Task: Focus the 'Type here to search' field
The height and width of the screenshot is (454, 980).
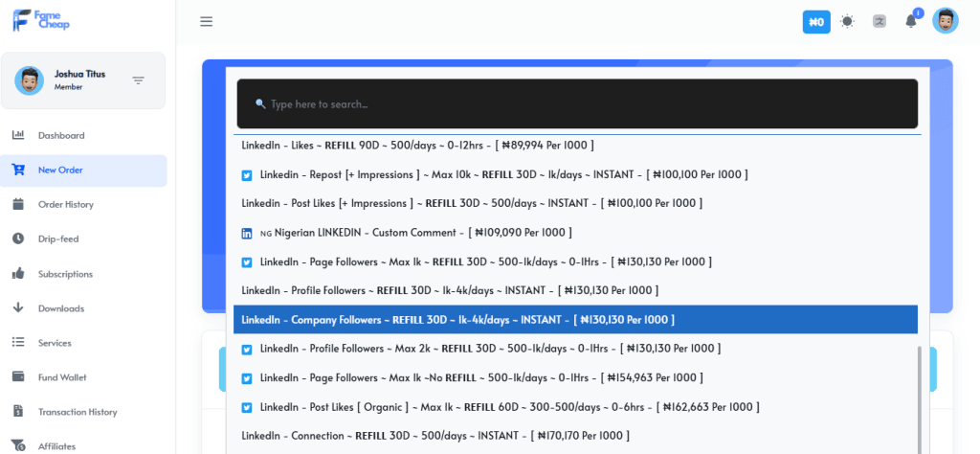Action: point(577,103)
